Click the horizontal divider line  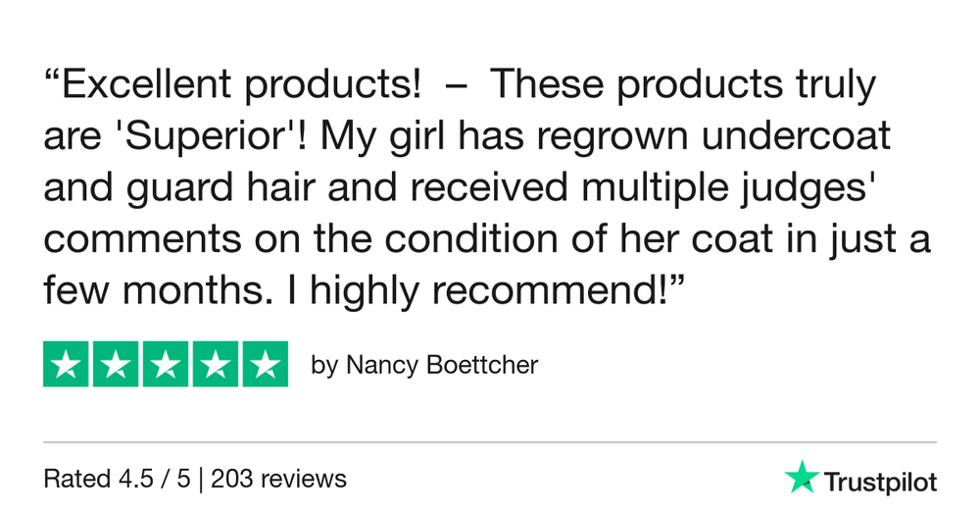pos(490,442)
